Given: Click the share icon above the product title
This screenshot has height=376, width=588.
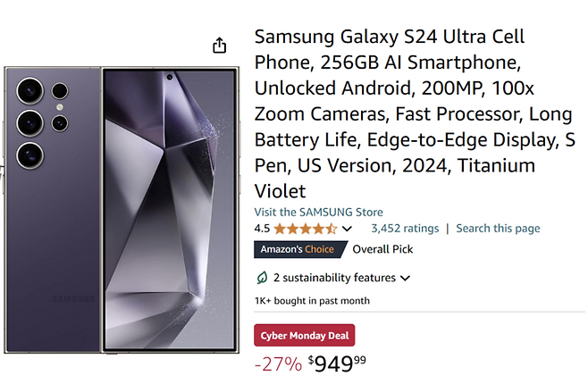Looking at the screenshot, I should 220,46.
